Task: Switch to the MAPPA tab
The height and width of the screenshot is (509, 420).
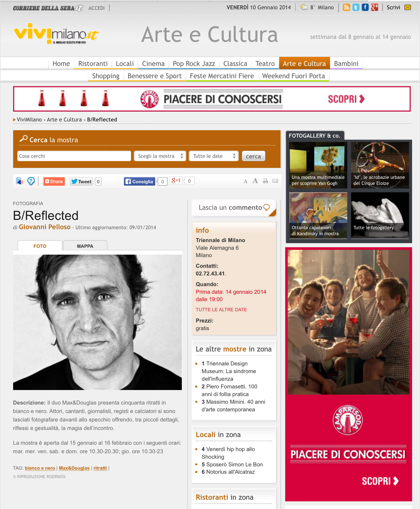Action: coord(85,246)
